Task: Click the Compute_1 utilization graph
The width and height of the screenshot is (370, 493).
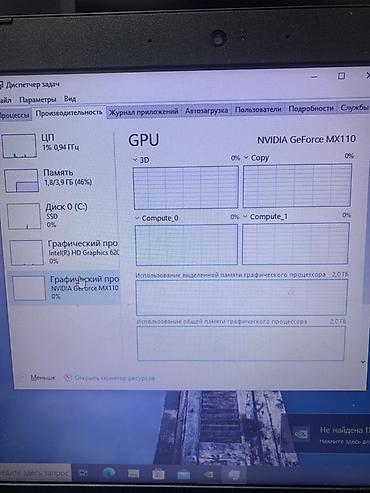Action: 296,243
